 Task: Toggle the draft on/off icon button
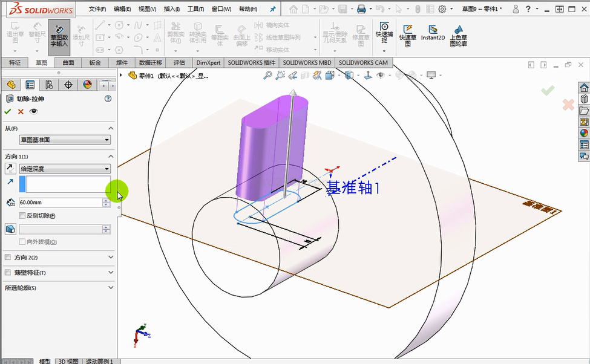tap(10, 229)
